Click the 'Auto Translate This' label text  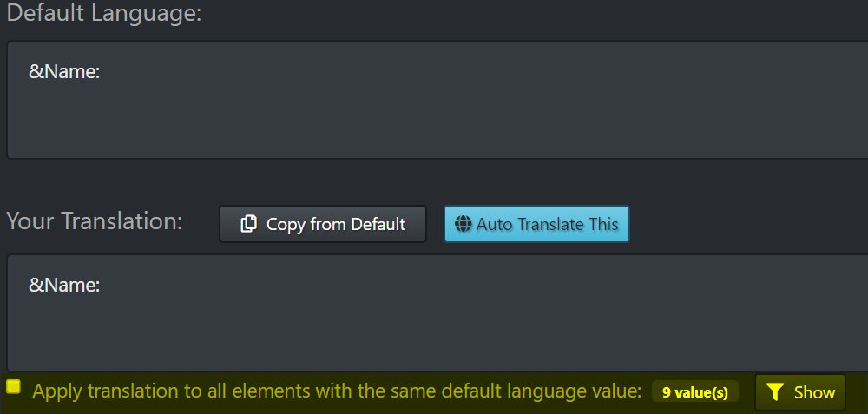tap(547, 224)
